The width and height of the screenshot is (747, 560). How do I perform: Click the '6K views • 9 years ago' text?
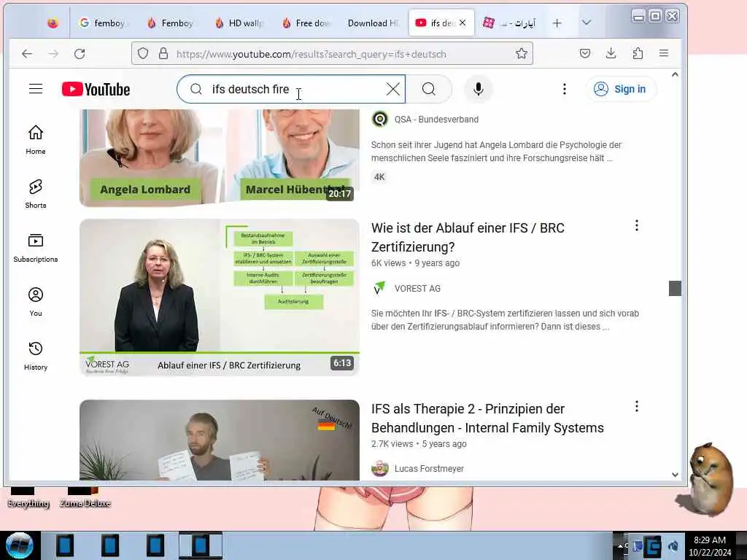point(415,262)
